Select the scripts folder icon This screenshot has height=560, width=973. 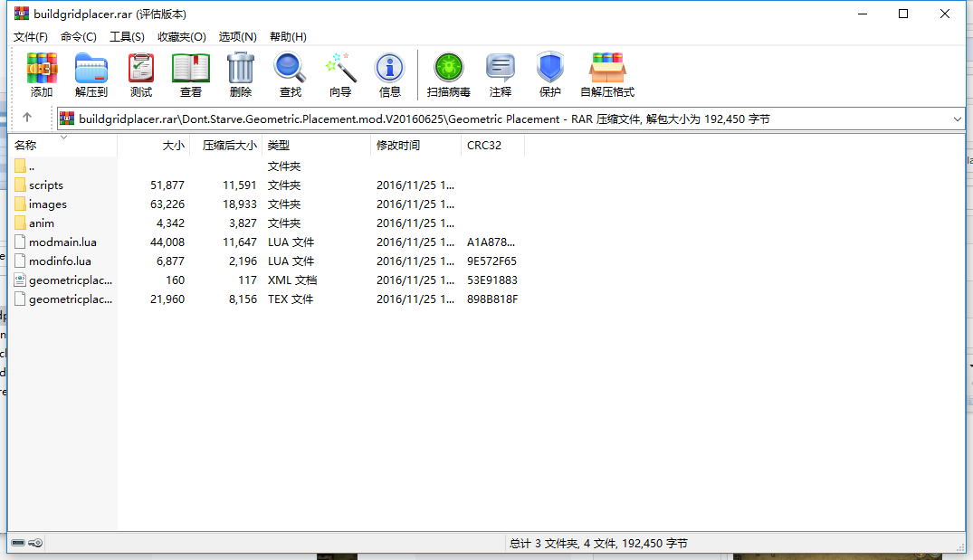[20, 185]
